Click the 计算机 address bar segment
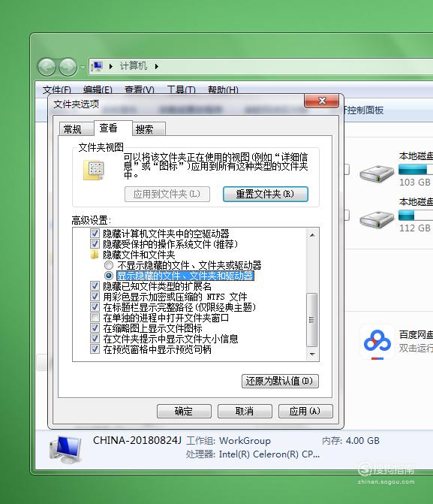 (x=134, y=66)
